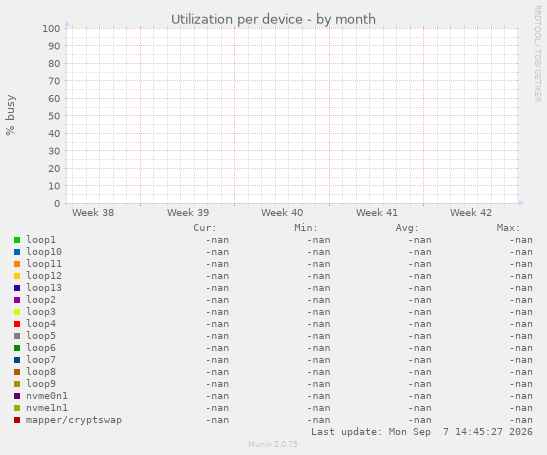This screenshot has height=455, width=547.
Task: Click the loop8 brown legend swatch
Action: [x=17, y=372]
